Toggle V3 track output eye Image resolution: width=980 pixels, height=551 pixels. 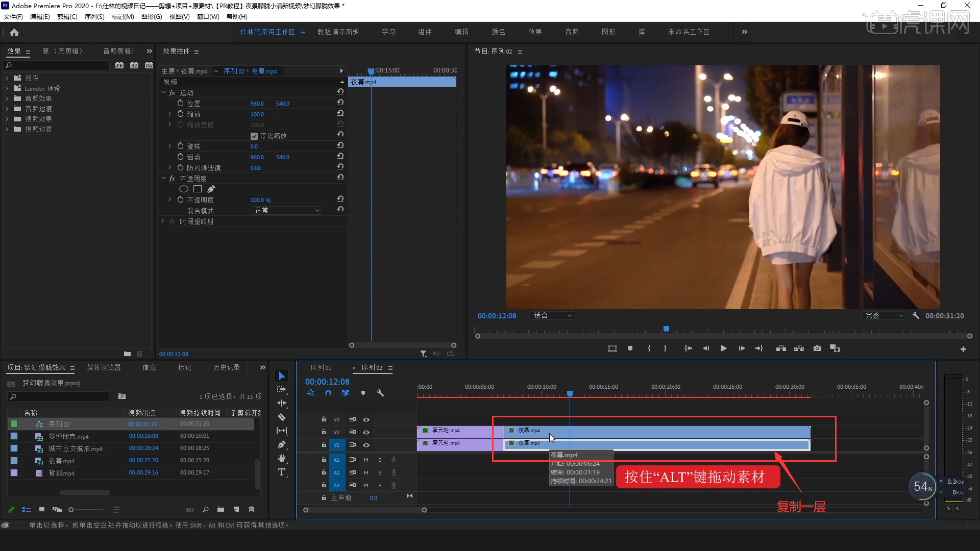coord(366,419)
